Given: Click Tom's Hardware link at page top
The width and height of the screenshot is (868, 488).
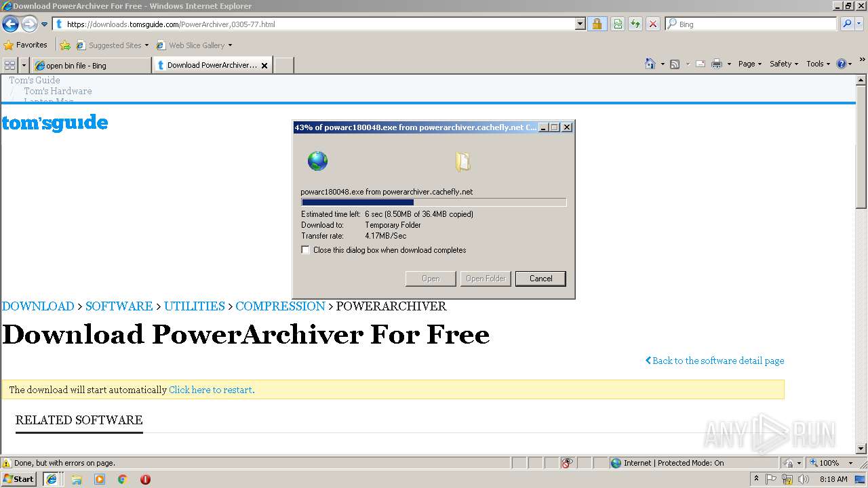Looking at the screenshot, I should tap(58, 91).
